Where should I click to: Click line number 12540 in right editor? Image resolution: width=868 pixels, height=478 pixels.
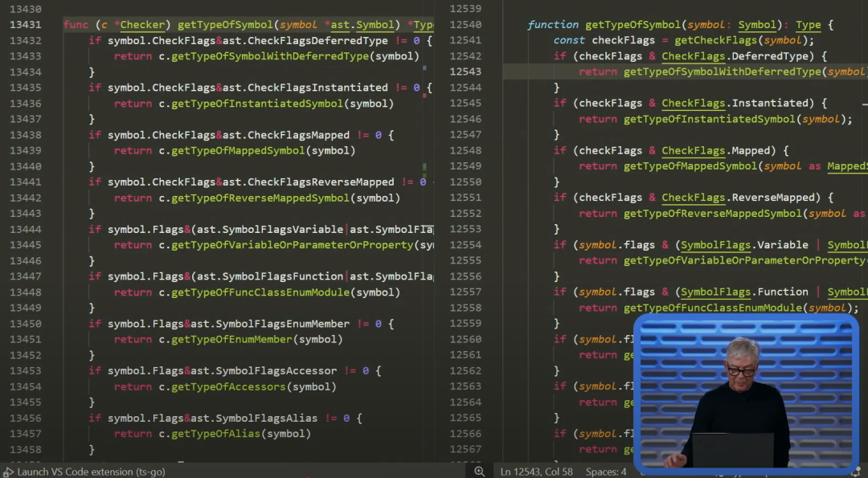(465, 24)
